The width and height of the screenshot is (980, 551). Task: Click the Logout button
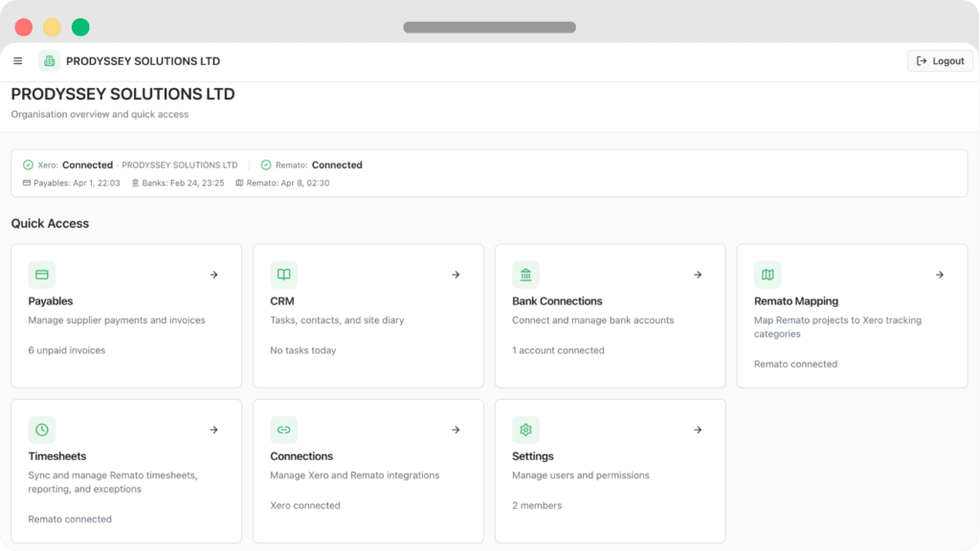940,61
